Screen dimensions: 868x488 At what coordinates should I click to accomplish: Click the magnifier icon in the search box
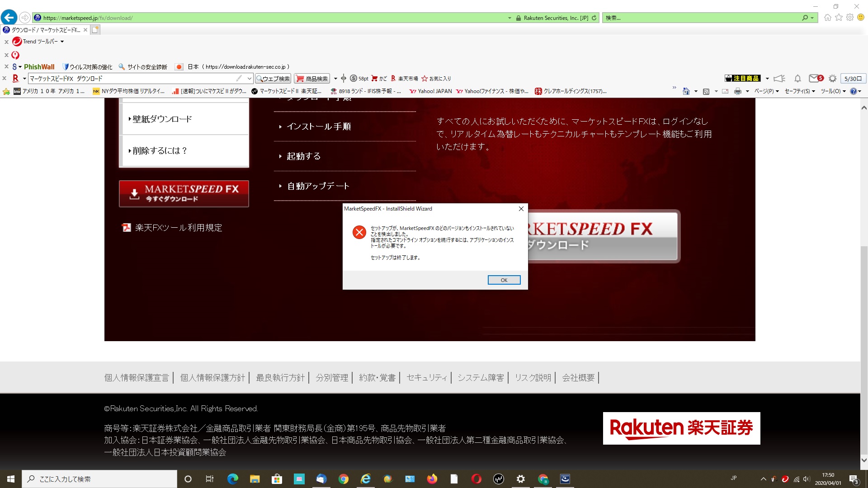tap(805, 18)
